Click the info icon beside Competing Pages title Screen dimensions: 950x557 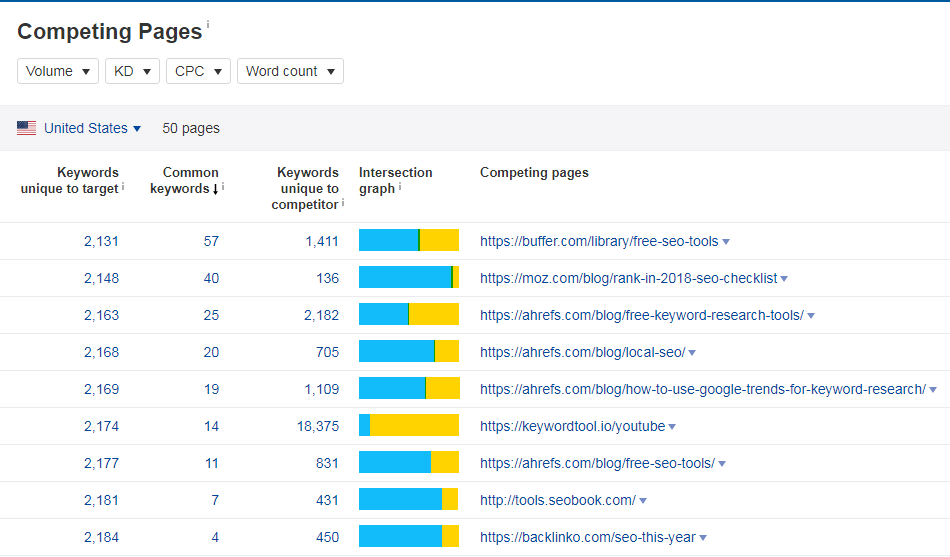(208, 24)
